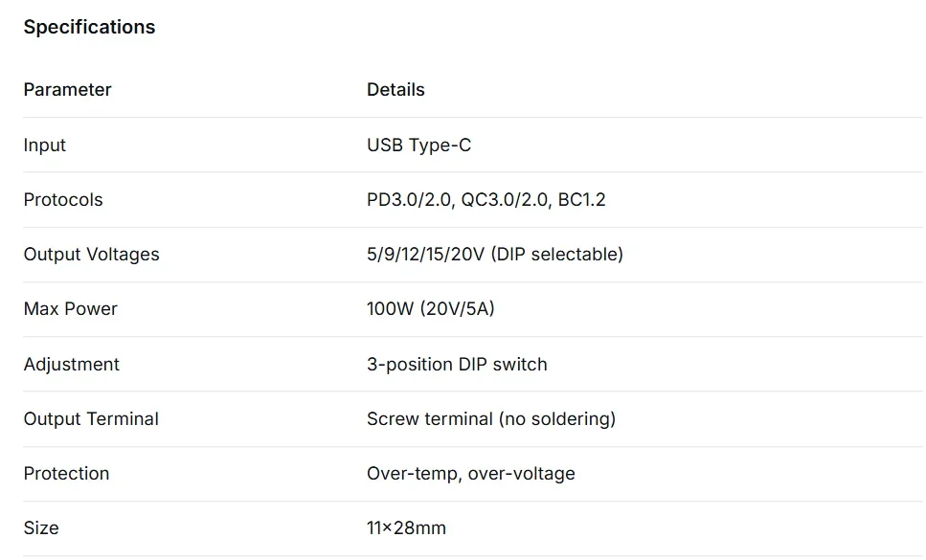Click the Size row label
The height and width of the screenshot is (560, 926).
tap(41, 528)
